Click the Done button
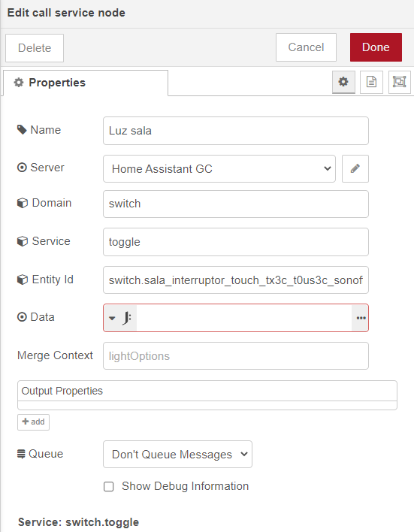414x532 pixels. pos(376,47)
